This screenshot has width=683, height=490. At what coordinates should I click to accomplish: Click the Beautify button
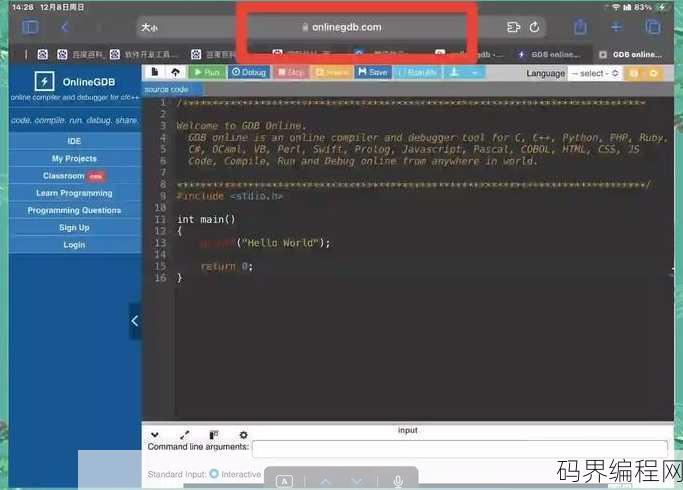(x=418, y=72)
